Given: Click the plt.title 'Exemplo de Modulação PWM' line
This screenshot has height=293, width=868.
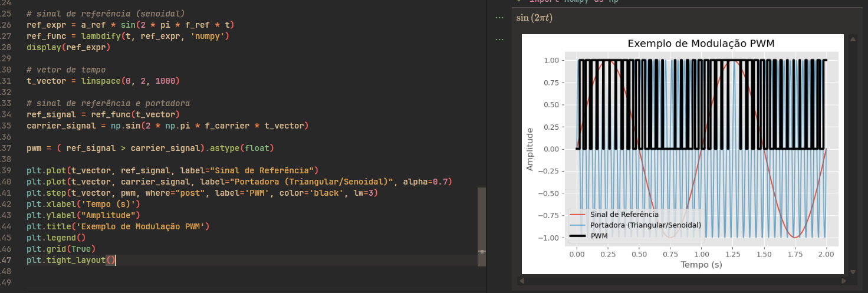Looking at the screenshot, I should pyautogui.click(x=118, y=226).
